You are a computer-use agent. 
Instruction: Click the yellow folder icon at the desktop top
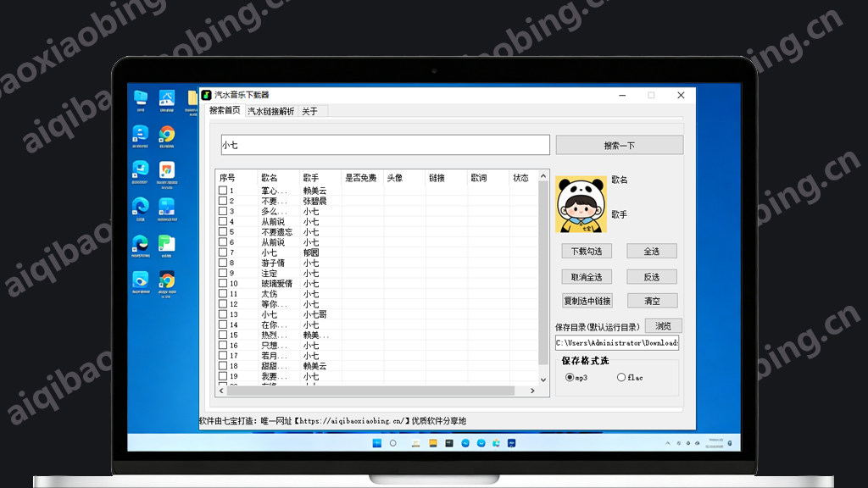192,98
